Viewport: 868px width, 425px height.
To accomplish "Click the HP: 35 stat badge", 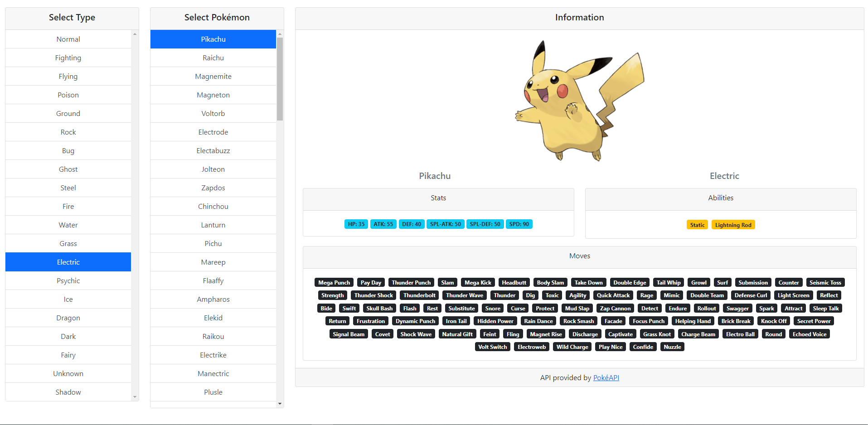I will pos(356,224).
